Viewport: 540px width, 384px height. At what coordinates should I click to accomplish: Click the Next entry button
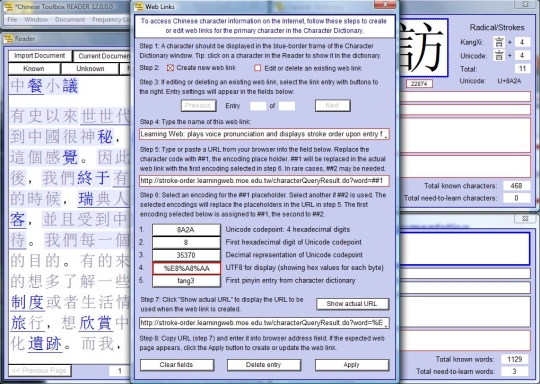333,105
